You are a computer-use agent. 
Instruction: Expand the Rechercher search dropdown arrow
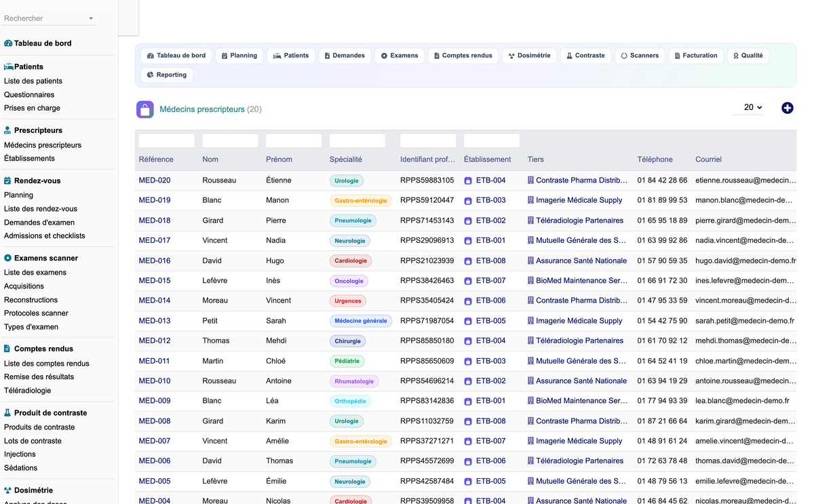click(91, 19)
